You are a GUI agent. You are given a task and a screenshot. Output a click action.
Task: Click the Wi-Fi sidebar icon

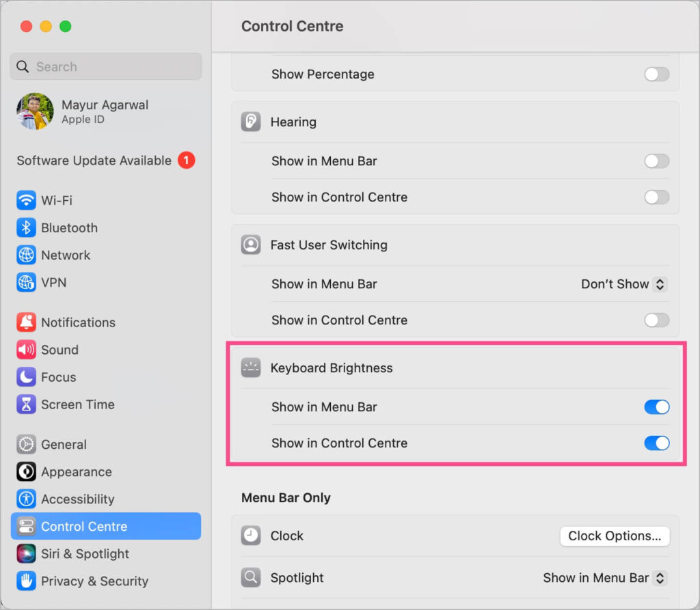point(25,200)
